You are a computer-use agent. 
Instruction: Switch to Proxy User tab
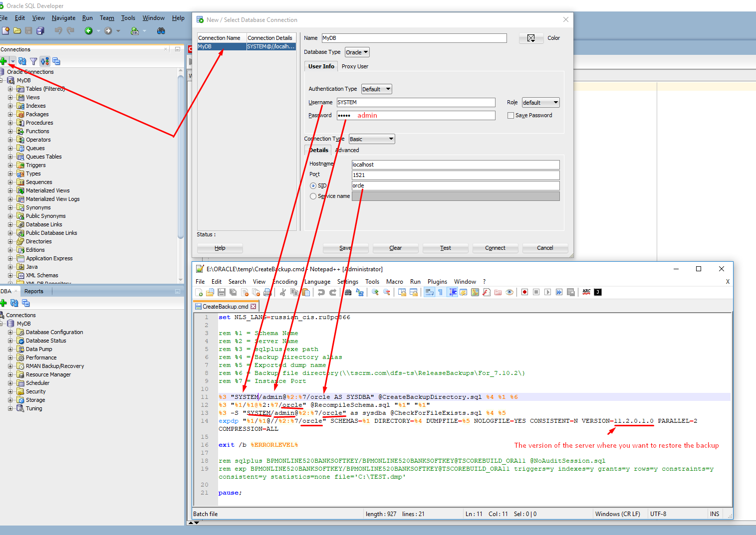pyautogui.click(x=355, y=66)
